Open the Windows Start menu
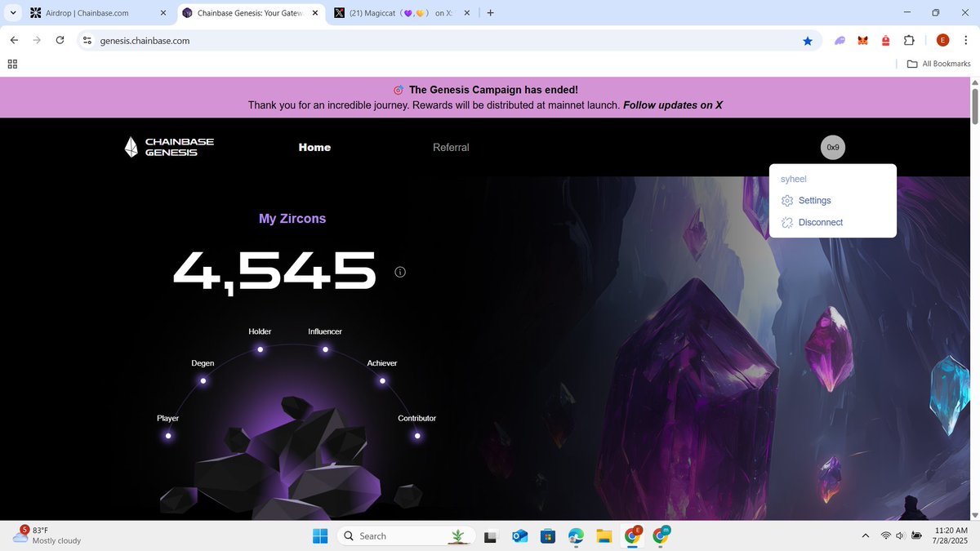Image resolution: width=980 pixels, height=551 pixels. (x=320, y=535)
